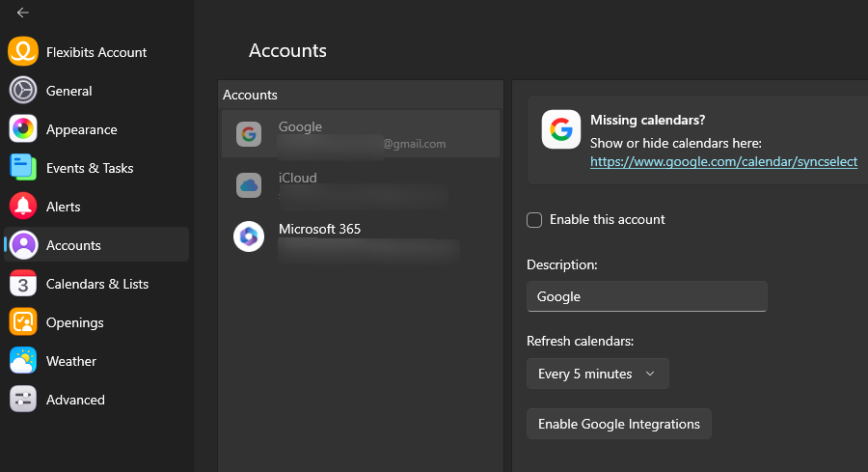
Task: Click Enable Google Integrations button
Action: pos(618,424)
